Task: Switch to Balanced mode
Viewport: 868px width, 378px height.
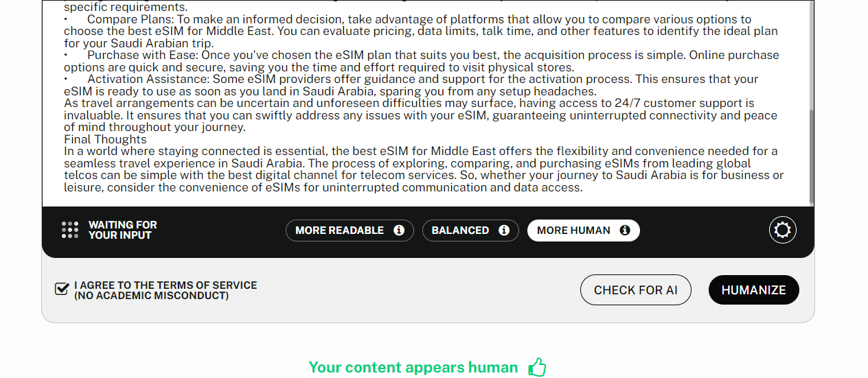Action: click(x=460, y=231)
